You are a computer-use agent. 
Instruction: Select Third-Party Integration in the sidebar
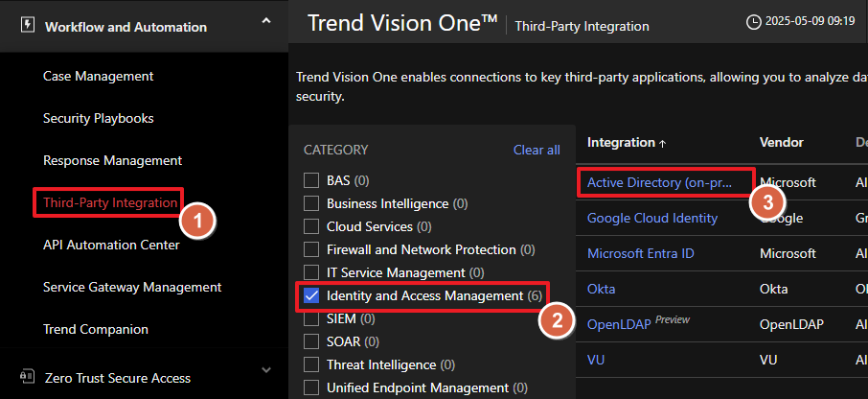tap(110, 202)
